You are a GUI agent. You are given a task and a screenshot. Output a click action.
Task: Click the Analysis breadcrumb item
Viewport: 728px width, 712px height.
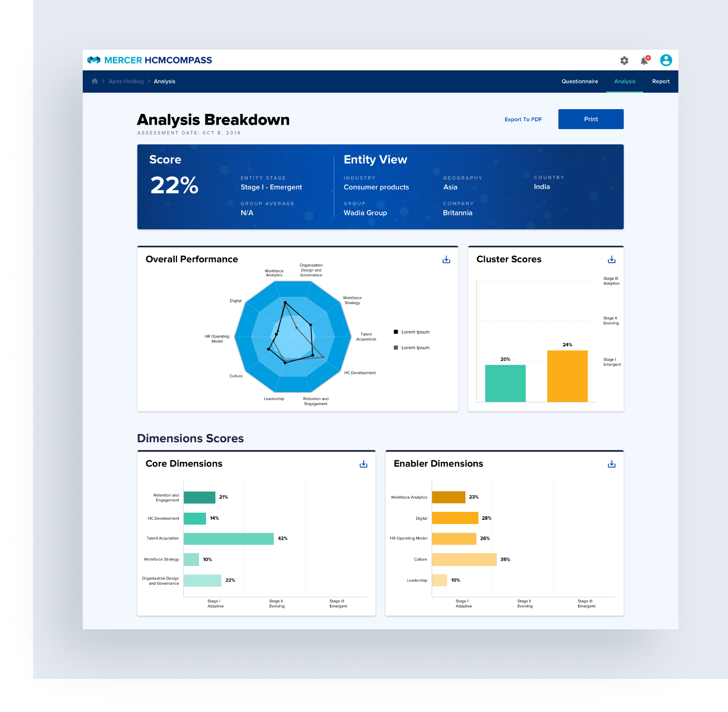point(165,82)
